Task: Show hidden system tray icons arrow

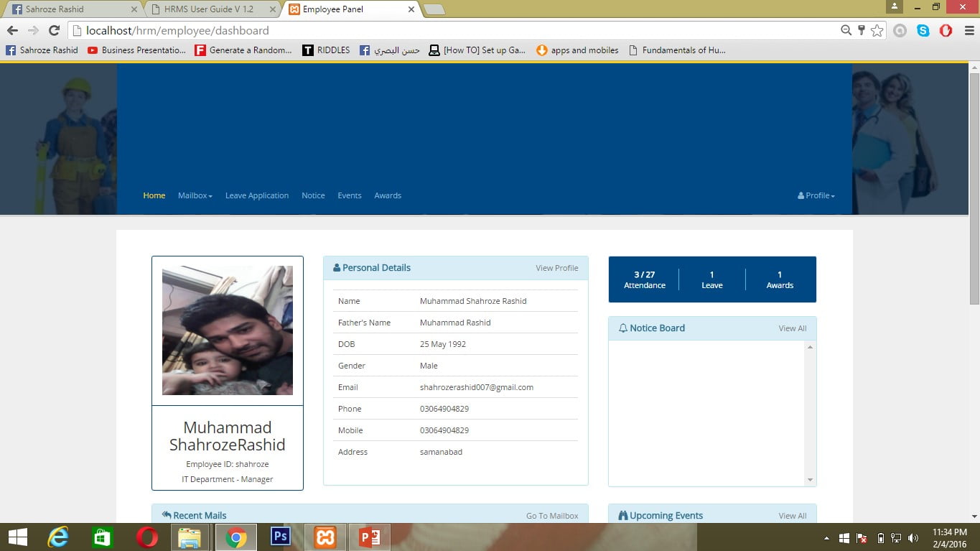Action: click(826, 538)
